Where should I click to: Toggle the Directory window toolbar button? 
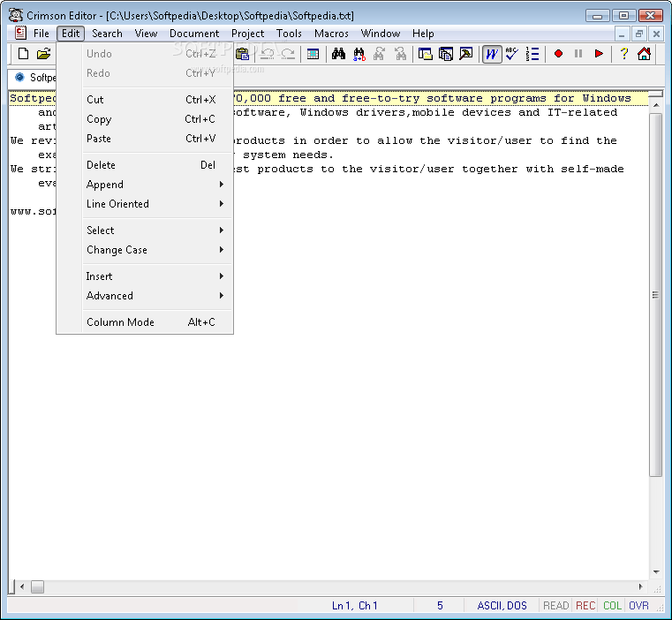pos(425,54)
